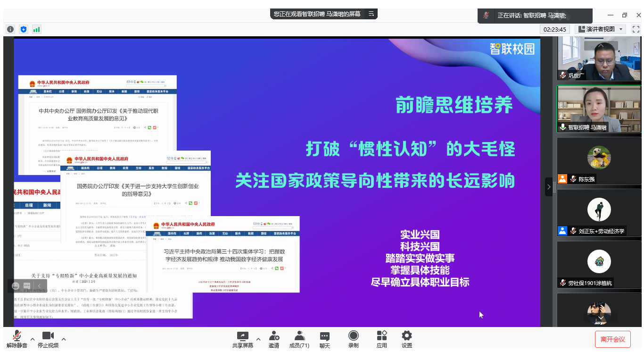
Task: Click the 共享屏幕 share screen button
Action: pyautogui.click(x=242, y=339)
